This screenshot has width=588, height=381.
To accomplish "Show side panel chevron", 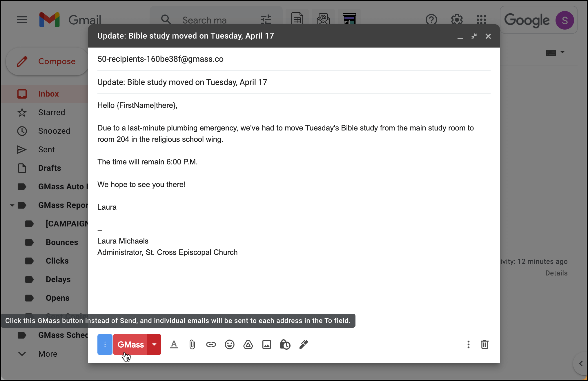I will 581,364.
